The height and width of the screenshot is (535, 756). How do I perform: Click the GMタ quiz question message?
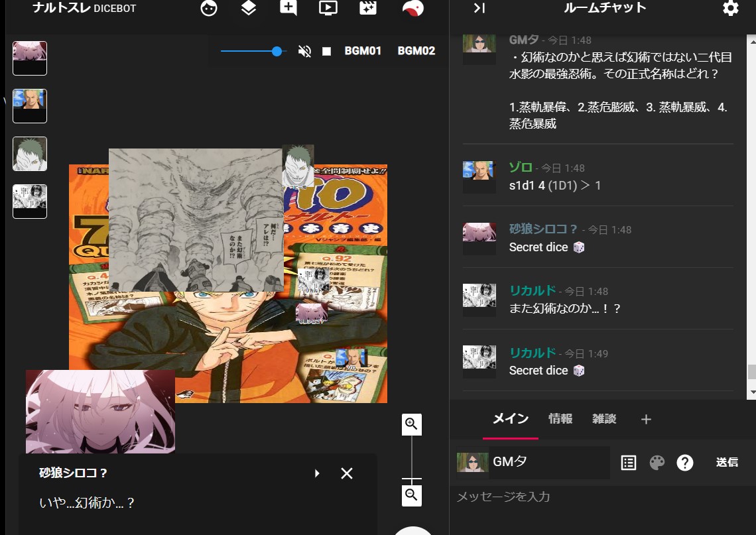pos(621,90)
